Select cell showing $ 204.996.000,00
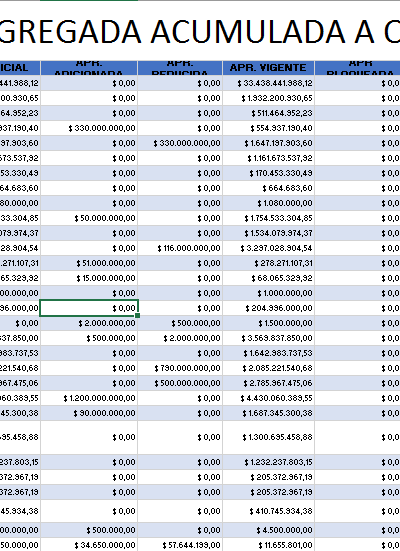 click(268, 308)
